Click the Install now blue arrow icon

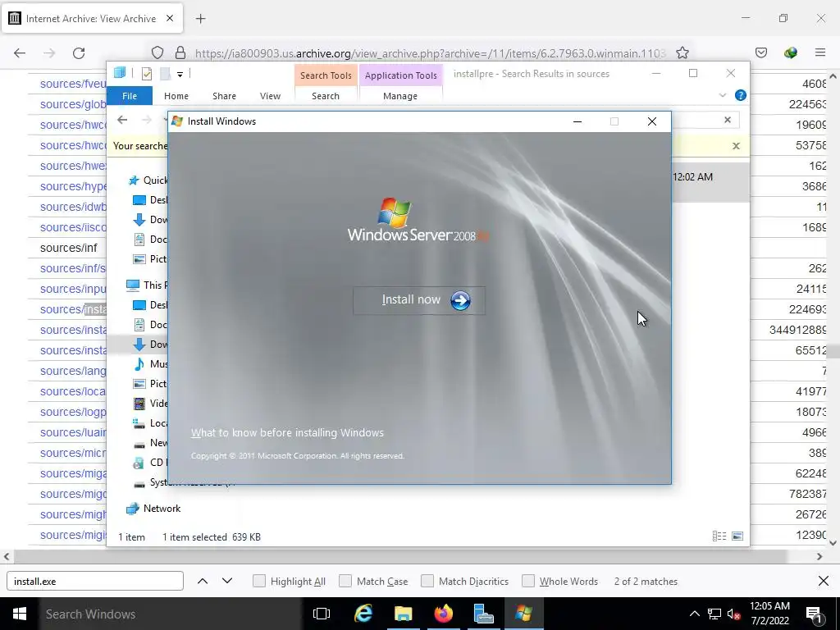point(460,300)
